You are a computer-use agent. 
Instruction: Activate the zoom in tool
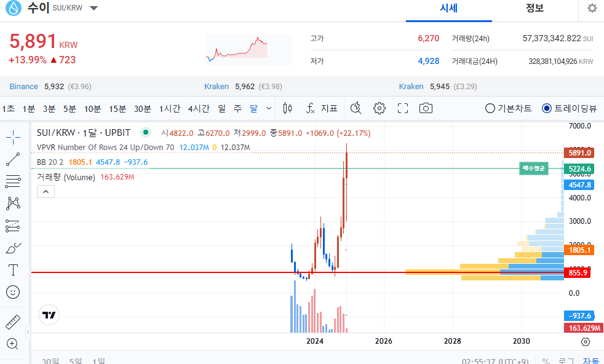12,344
